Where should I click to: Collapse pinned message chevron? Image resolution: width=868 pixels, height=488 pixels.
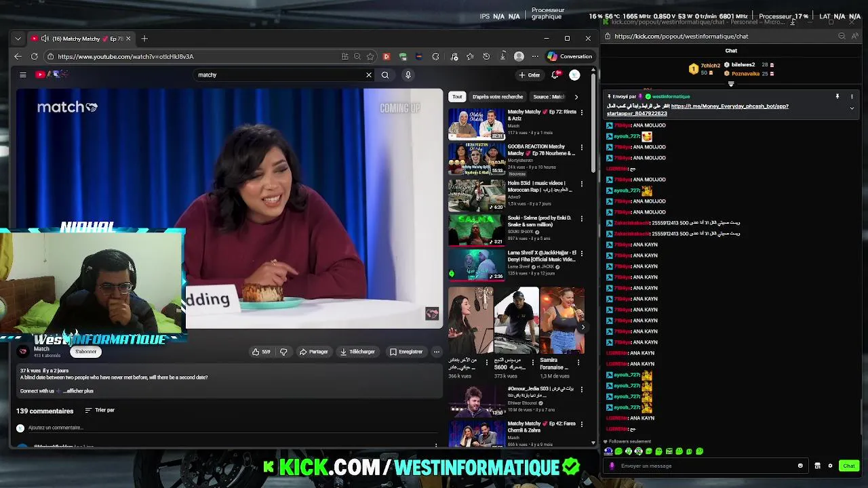852,108
